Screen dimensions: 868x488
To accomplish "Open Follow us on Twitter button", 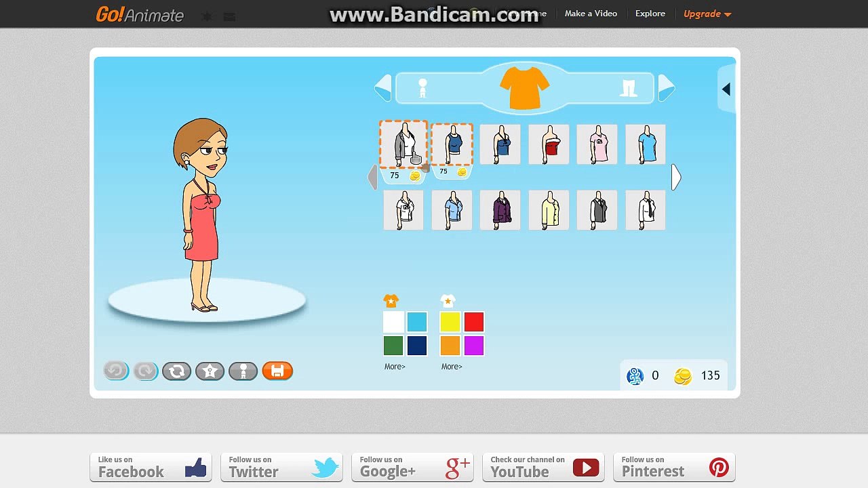I will point(281,467).
